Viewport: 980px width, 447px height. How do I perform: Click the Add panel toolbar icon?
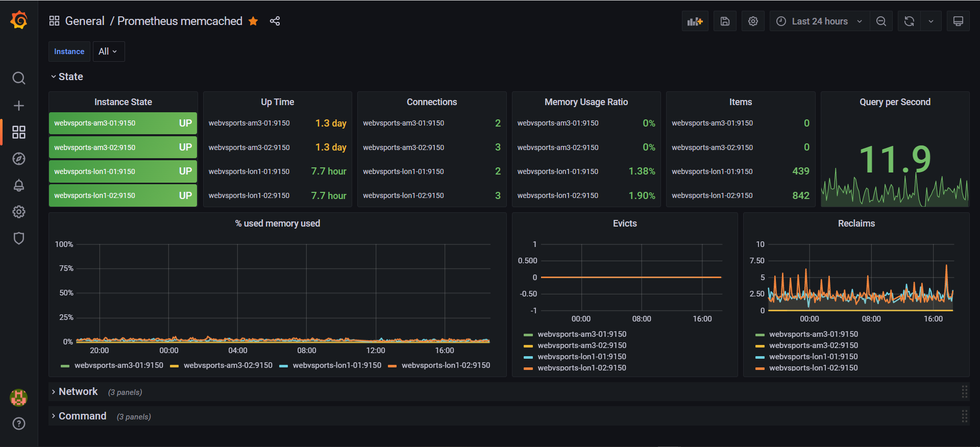(x=695, y=21)
